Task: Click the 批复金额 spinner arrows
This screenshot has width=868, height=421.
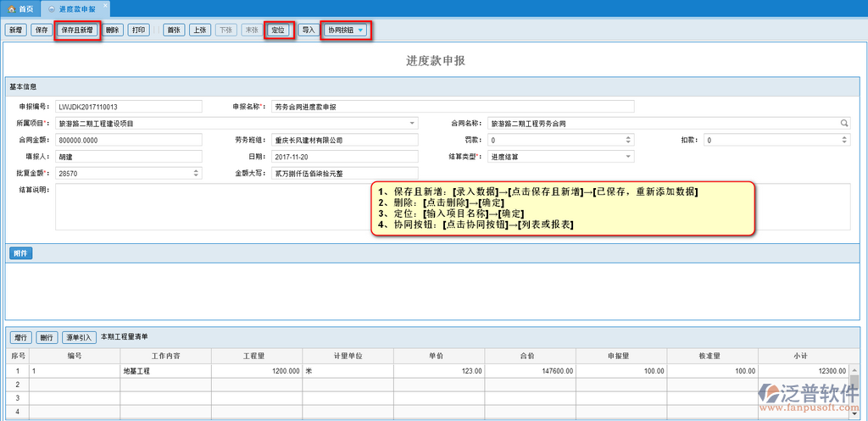Action: point(196,173)
